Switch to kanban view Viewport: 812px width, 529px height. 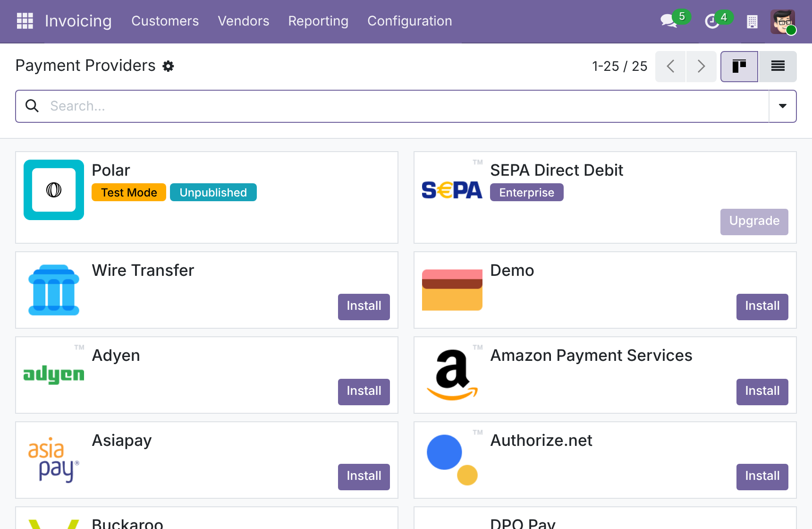pyautogui.click(x=739, y=66)
